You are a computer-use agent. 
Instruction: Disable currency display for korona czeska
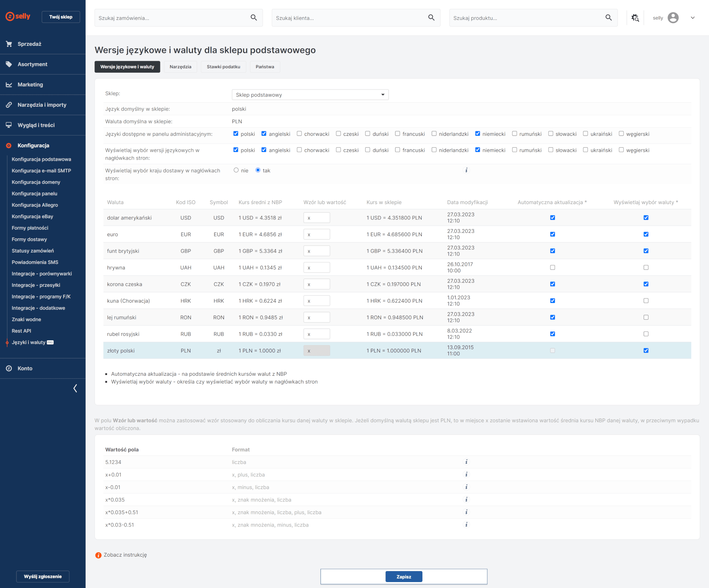click(646, 284)
